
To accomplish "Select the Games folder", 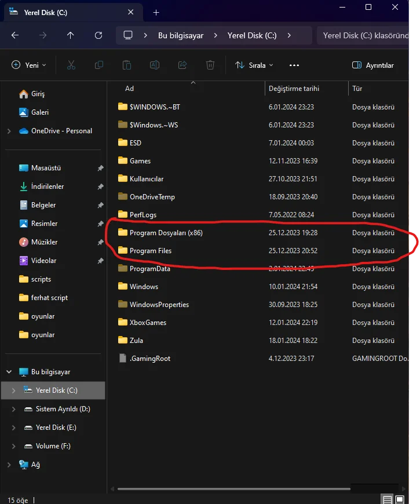I will [134, 160].
